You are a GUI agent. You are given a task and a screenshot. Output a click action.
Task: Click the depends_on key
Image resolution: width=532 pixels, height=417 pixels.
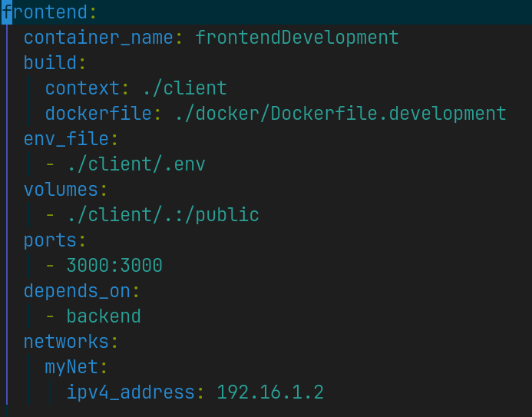tap(77, 291)
